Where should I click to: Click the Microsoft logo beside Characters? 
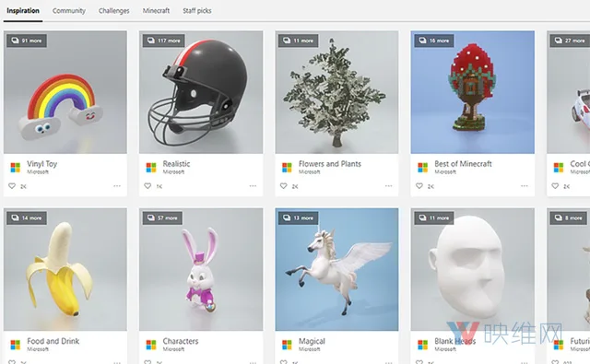click(x=151, y=345)
